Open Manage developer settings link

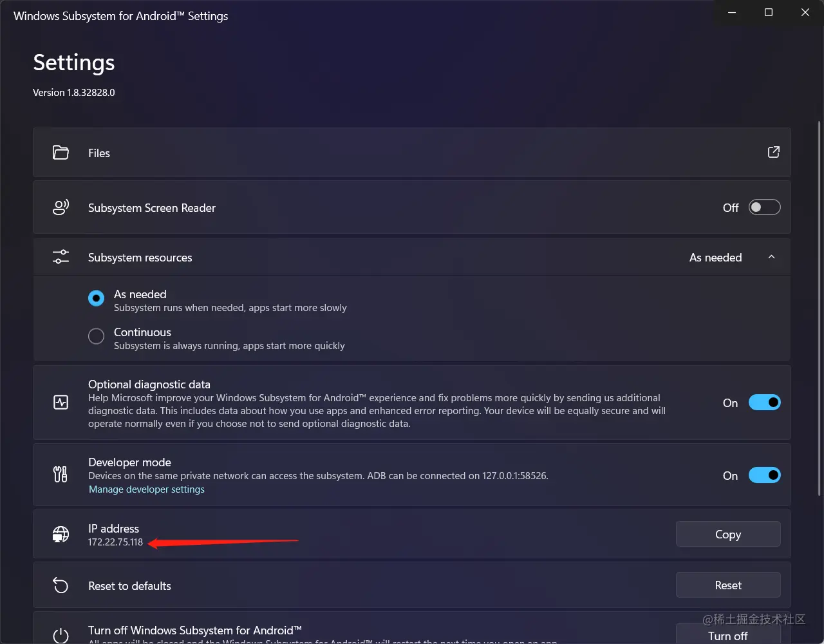point(147,489)
